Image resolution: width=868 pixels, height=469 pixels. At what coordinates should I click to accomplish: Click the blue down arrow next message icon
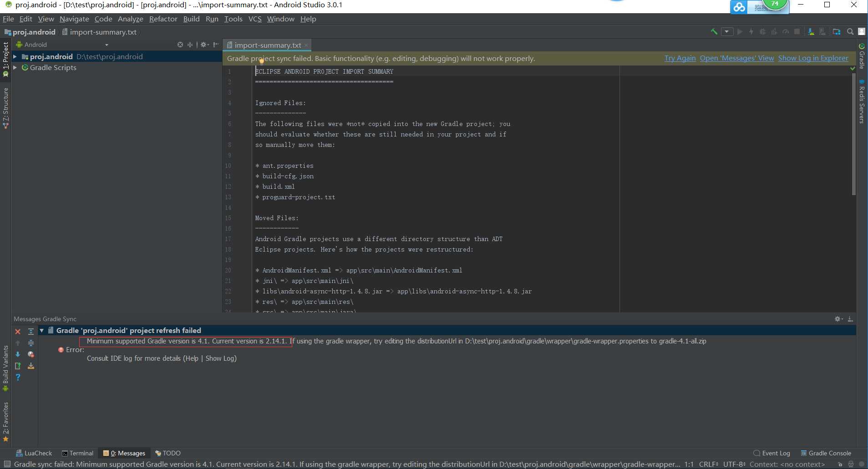[18, 354]
